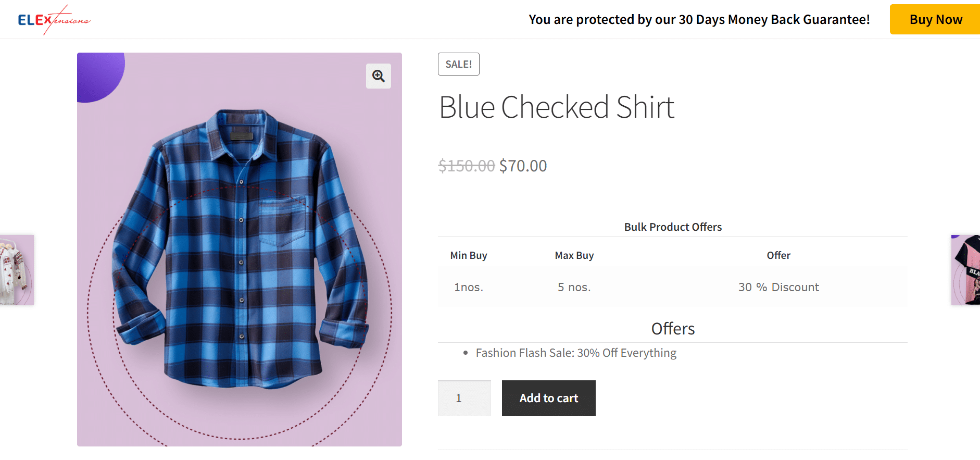Click the Offers section heading
Viewport: 980px width, 460px height.
click(673, 329)
